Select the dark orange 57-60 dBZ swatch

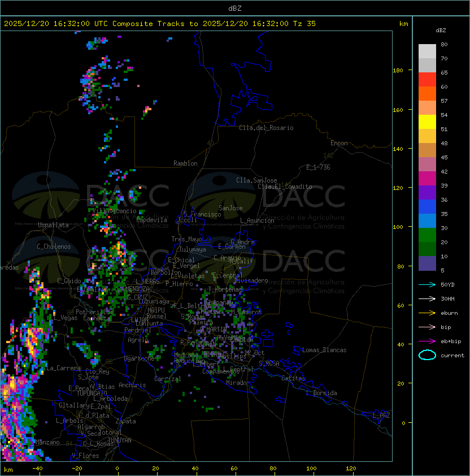pos(427,94)
